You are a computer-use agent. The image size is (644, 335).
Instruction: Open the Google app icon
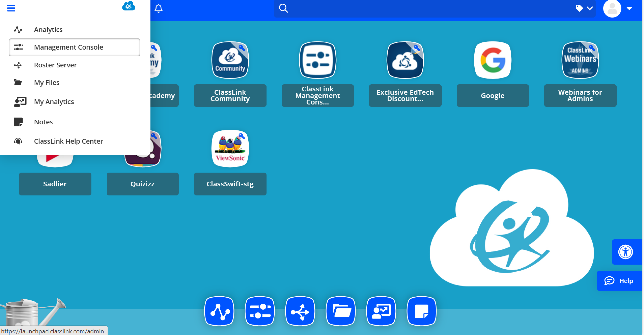click(x=492, y=60)
